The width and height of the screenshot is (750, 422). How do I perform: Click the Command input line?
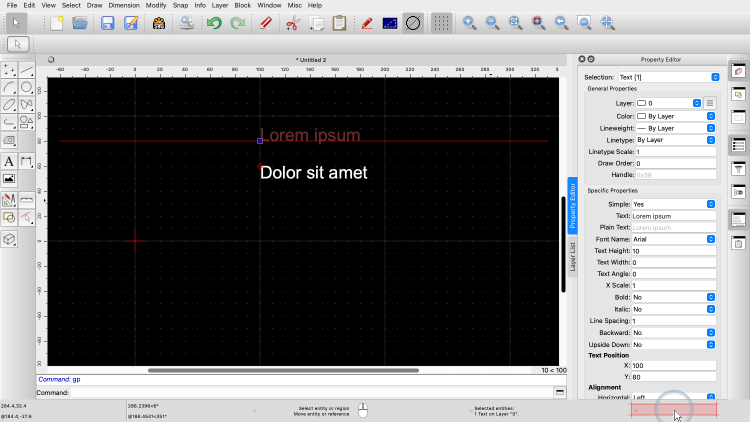tap(300, 393)
